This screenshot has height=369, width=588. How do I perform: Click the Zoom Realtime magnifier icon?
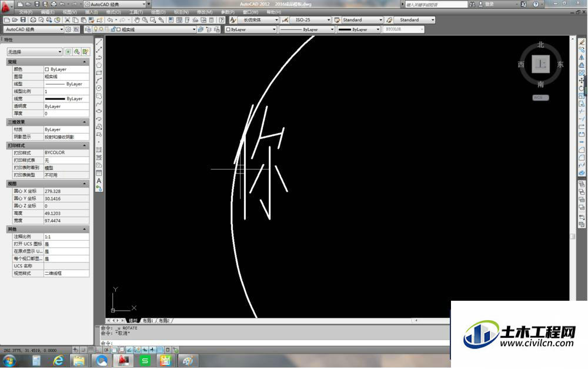coord(145,20)
